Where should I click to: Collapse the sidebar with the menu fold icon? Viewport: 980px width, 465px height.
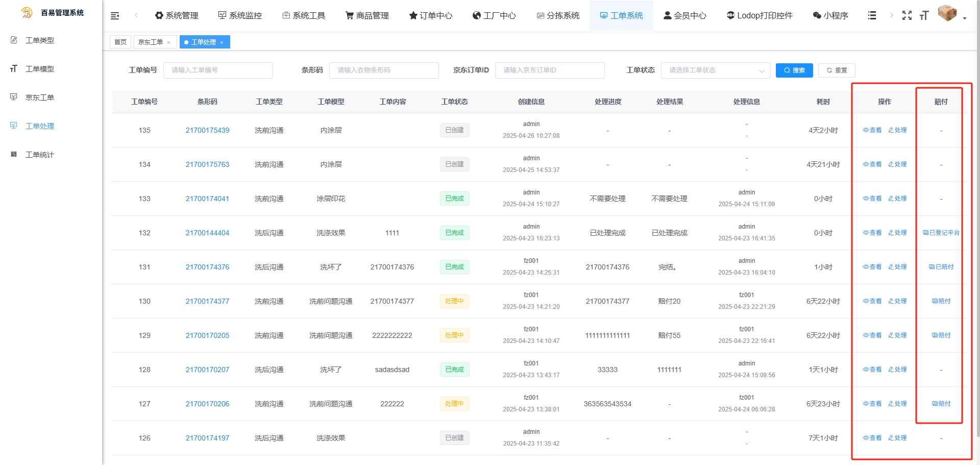pyautogui.click(x=115, y=16)
